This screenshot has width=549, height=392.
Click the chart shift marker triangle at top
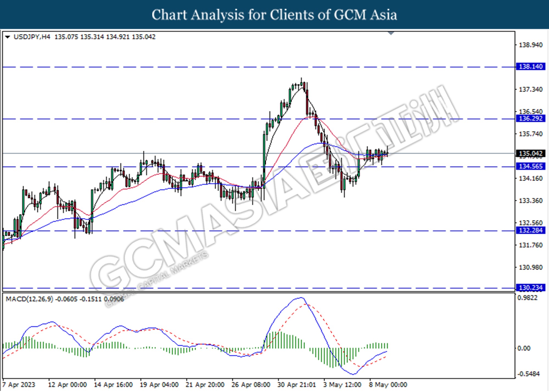[x=391, y=33]
